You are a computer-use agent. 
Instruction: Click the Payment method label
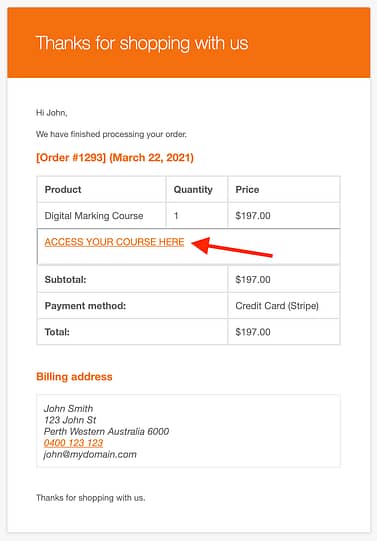pyautogui.click(x=85, y=306)
